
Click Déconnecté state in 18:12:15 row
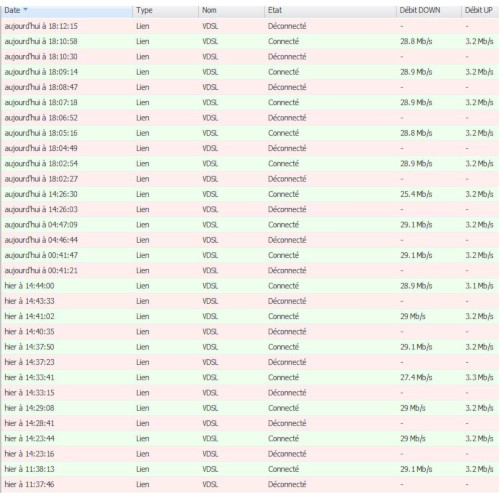(x=287, y=26)
